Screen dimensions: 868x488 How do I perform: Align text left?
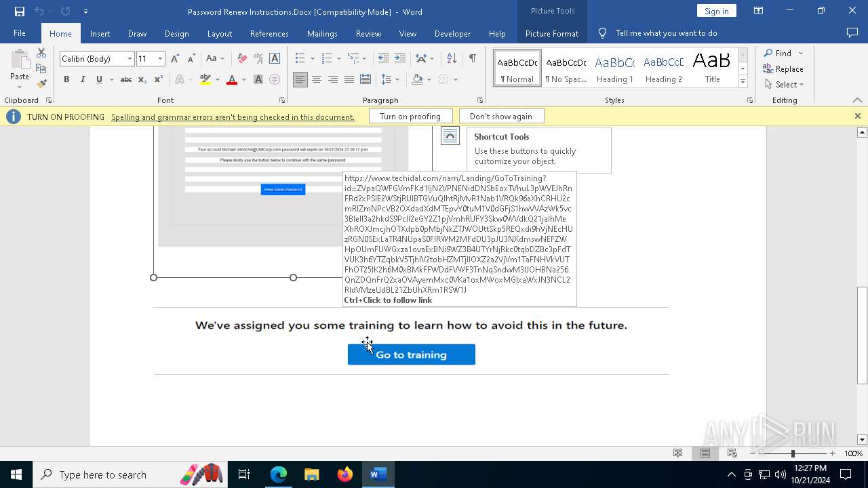pyautogui.click(x=300, y=80)
